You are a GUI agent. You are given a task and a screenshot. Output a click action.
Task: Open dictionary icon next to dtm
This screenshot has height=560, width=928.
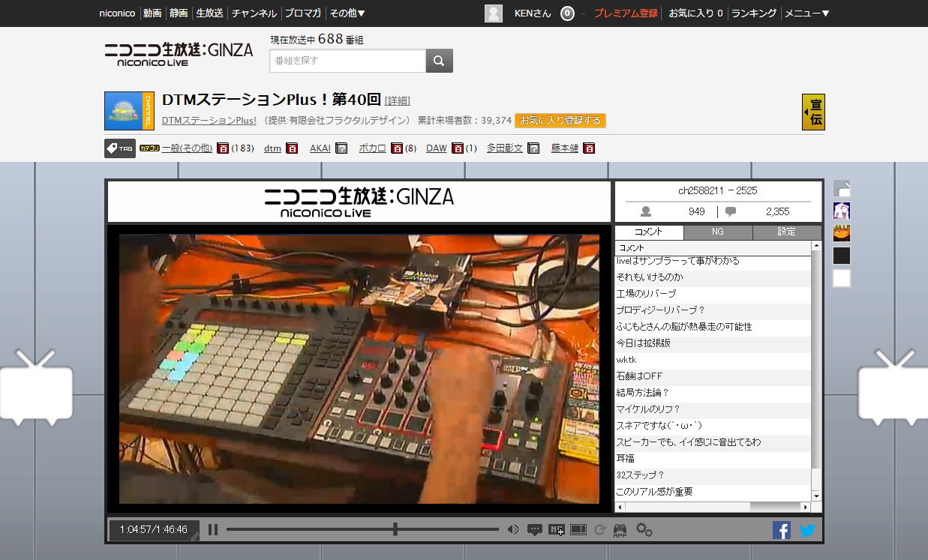pos(293,148)
